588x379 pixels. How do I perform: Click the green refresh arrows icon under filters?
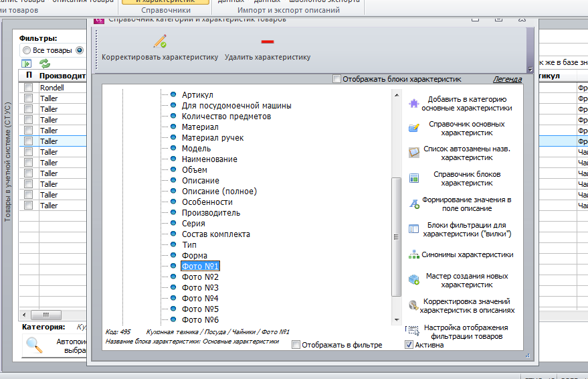45,64
